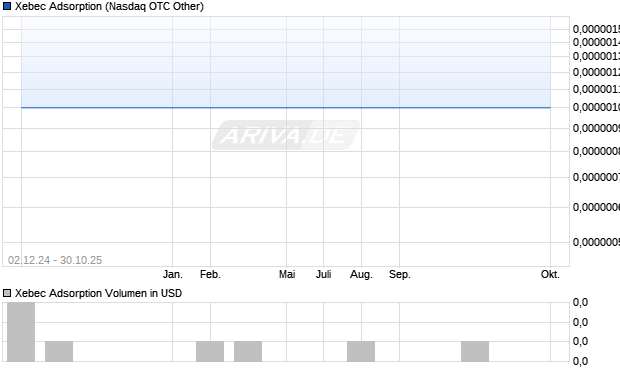Select the 'Juli' axis label
The image size is (620, 371).
tap(323, 274)
